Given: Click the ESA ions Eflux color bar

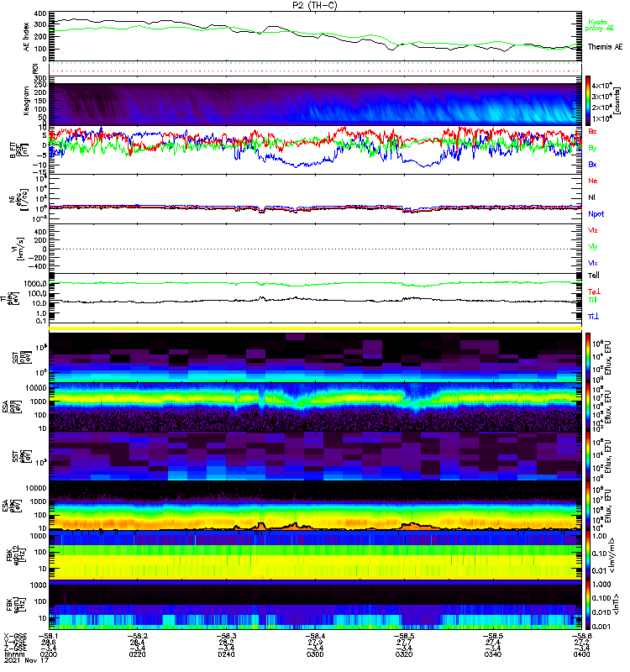Looking at the screenshot, I should 589,407.
